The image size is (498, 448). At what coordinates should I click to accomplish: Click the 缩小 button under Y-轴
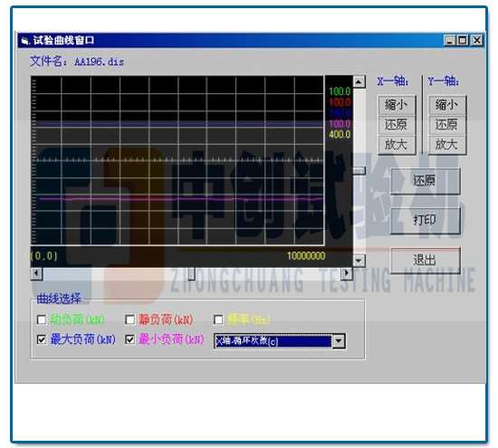[447, 105]
